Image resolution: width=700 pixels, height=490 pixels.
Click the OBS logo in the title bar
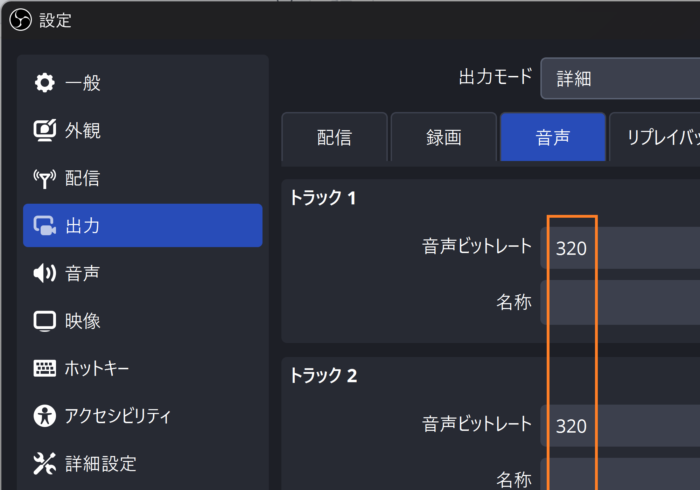point(21,20)
